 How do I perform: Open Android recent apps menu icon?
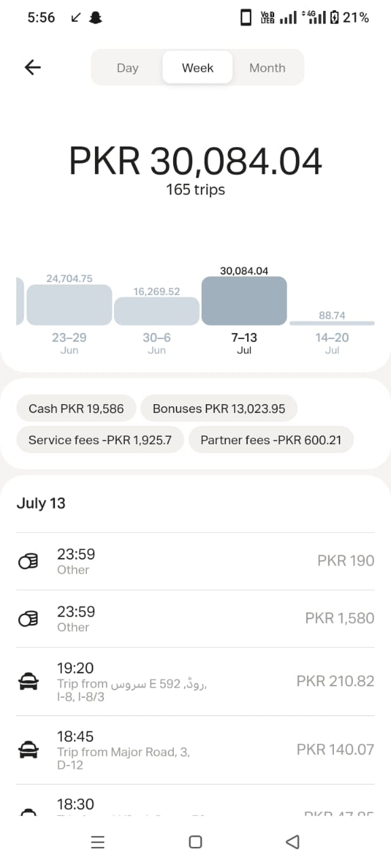click(98, 842)
